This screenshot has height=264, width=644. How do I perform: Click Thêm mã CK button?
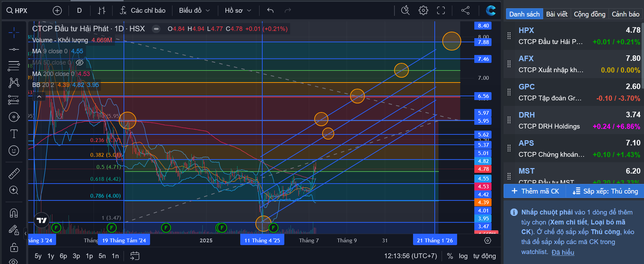point(535,191)
